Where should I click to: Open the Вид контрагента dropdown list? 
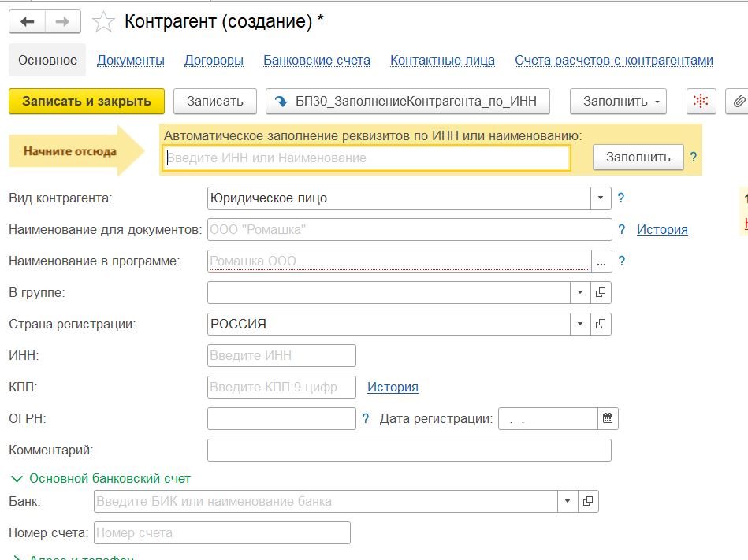click(601, 198)
